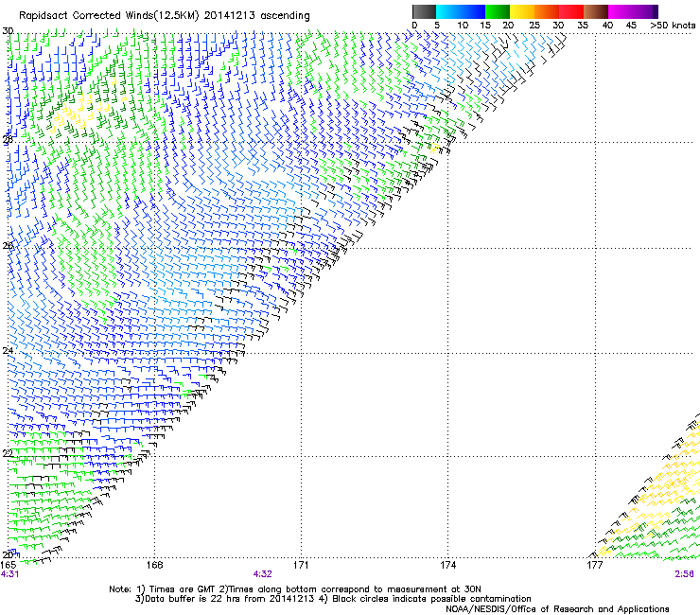Click the cyan 5-10 knots color band
Image resolution: width=700 pixels, height=615 pixels.
(x=448, y=11)
